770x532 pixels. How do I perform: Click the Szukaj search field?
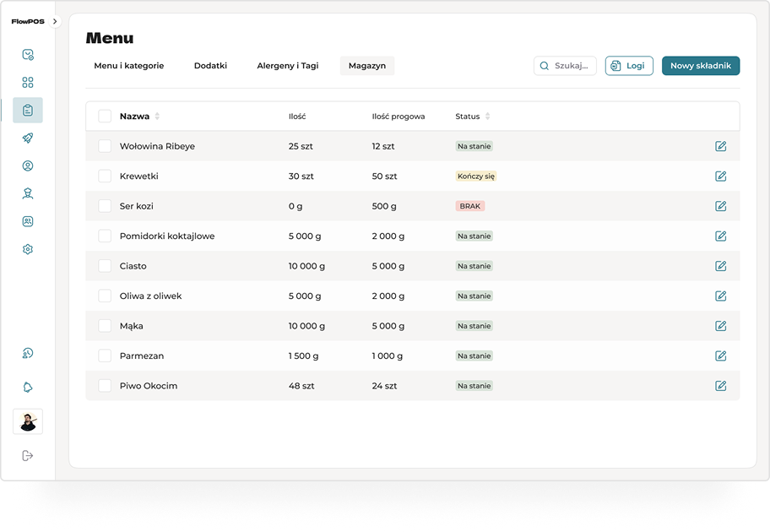point(566,66)
